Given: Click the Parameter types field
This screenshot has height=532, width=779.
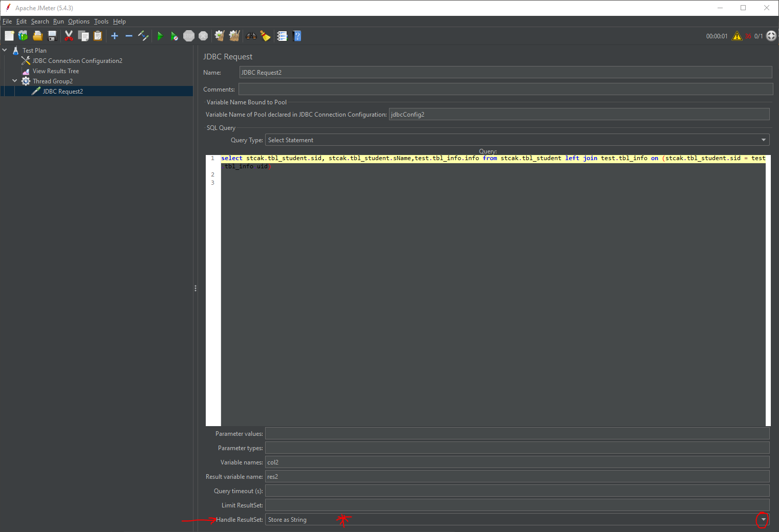Looking at the screenshot, I should coord(517,448).
